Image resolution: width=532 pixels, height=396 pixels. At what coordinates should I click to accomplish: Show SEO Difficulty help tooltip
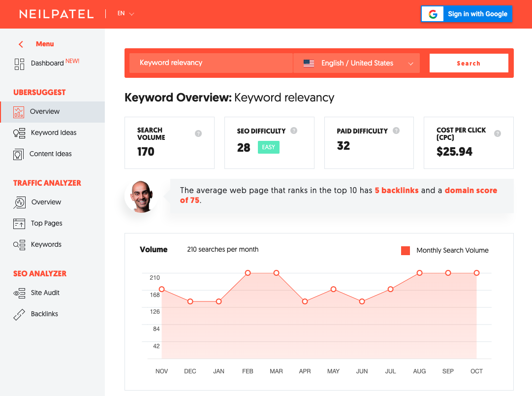point(294,131)
